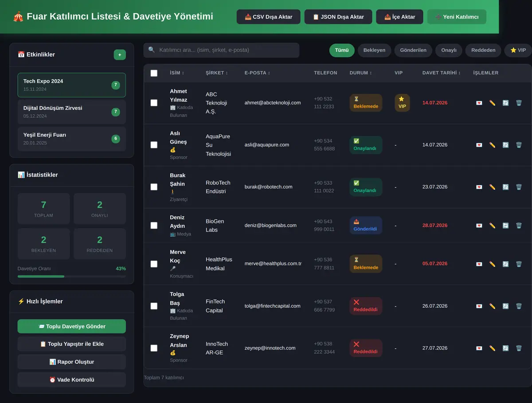Viewport: 532px width, 403px height.
Task: Mark Deniz Aydın's checkbox
Action: pyautogui.click(x=154, y=225)
